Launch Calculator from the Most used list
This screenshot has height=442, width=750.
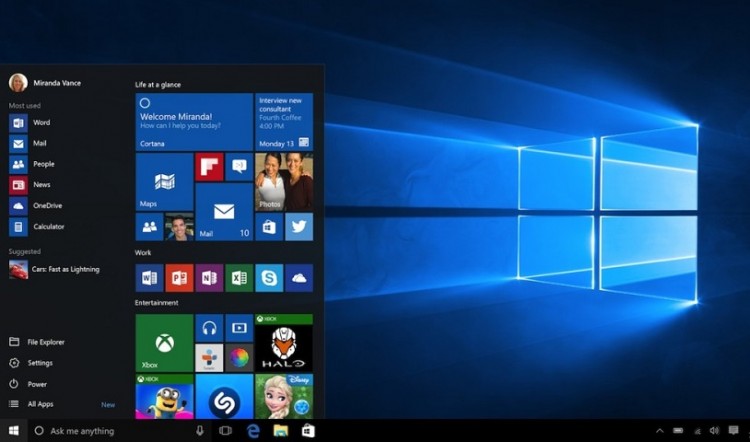(x=36, y=227)
